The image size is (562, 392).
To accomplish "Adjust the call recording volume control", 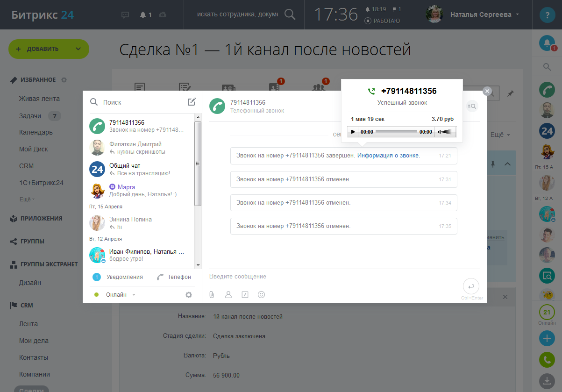I will pos(446,132).
